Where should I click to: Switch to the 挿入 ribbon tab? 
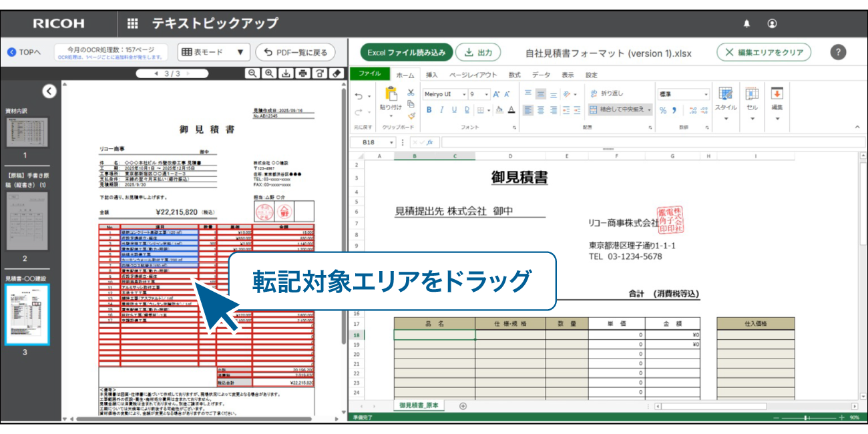432,75
